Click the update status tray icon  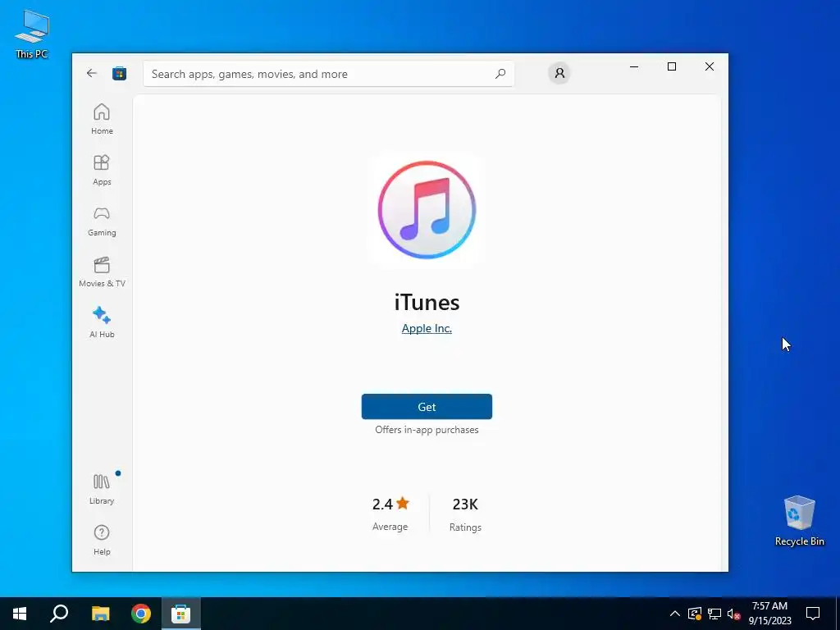[695, 614]
